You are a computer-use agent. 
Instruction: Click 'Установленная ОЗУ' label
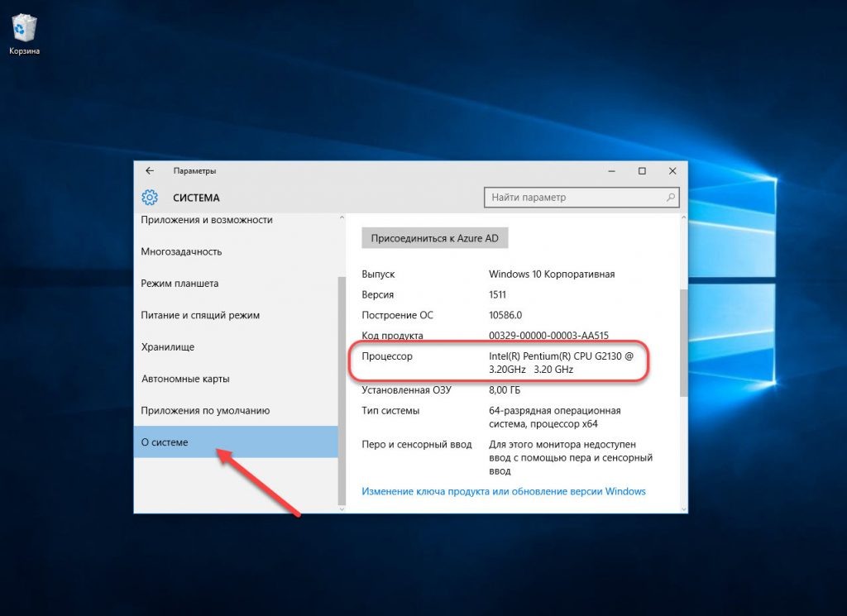click(406, 390)
